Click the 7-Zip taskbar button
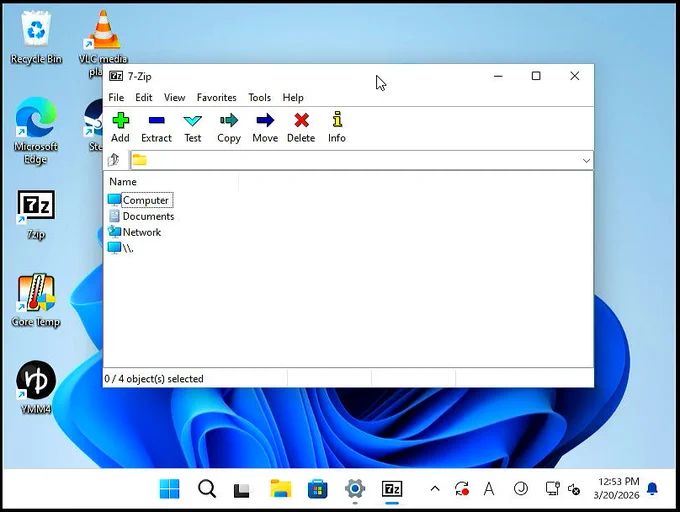Screen dimensions: 680x512 [x=392, y=489]
